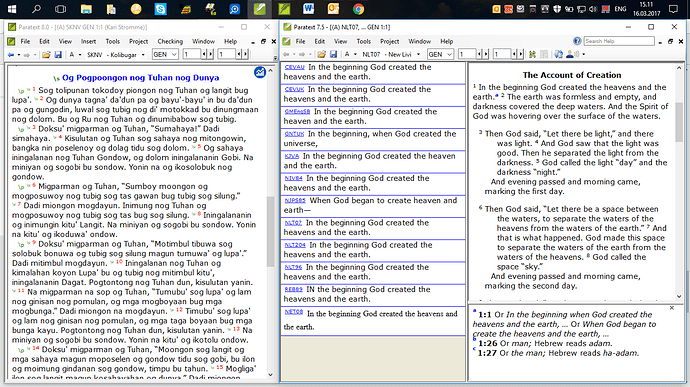Click the Paratext 7.5 back arrow icon
Screen dimensions: 690x387
[286, 54]
